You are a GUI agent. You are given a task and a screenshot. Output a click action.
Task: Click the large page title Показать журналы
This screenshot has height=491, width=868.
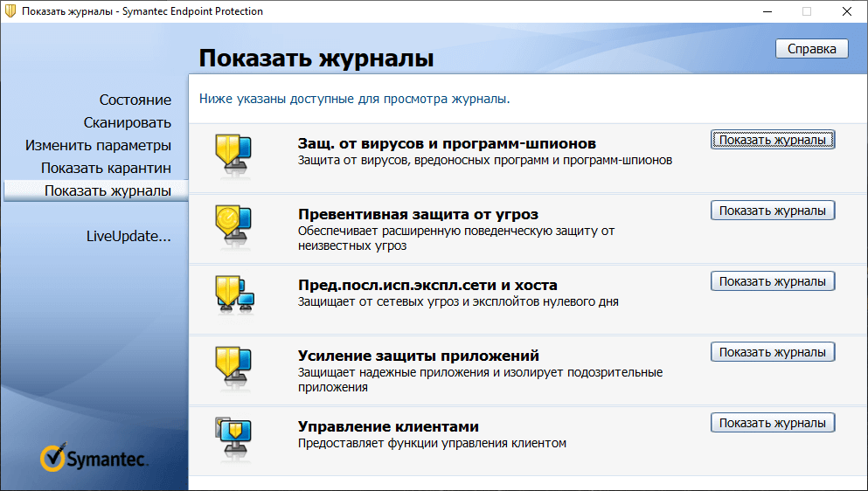click(316, 59)
